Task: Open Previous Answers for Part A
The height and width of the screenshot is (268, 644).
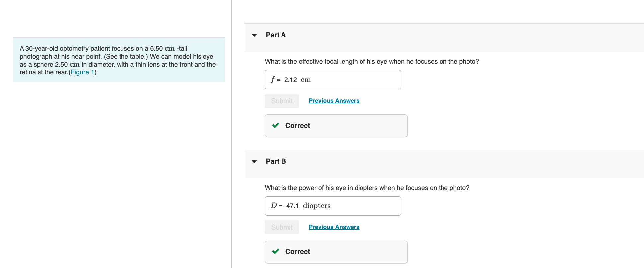Action: [x=334, y=100]
